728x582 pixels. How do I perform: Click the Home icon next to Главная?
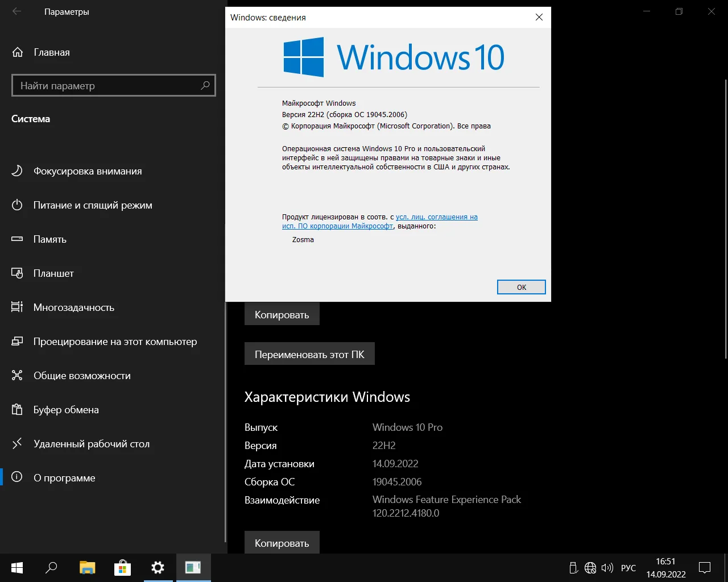point(18,52)
